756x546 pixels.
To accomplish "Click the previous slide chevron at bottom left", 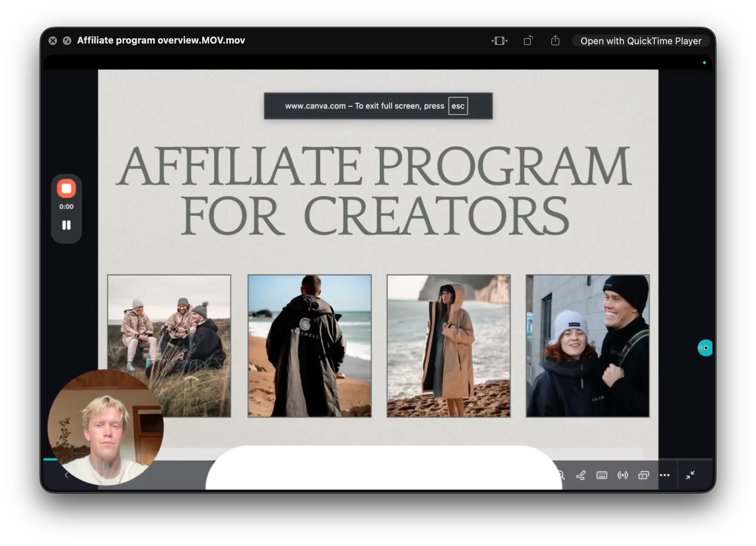I will (66, 475).
